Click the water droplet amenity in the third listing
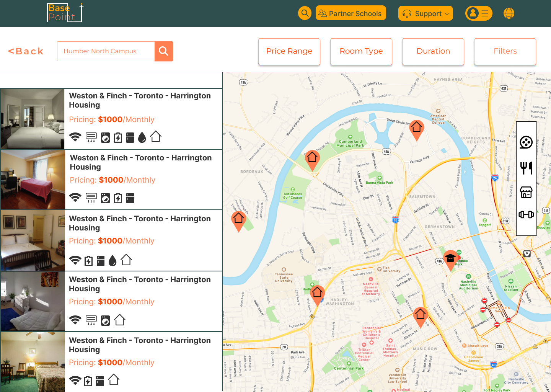The height and width of the screenshot is (392, 551). point(112,260)
